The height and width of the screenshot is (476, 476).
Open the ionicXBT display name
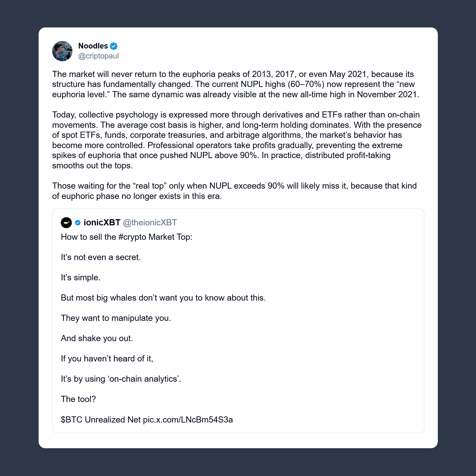click(x=102, y=223)
